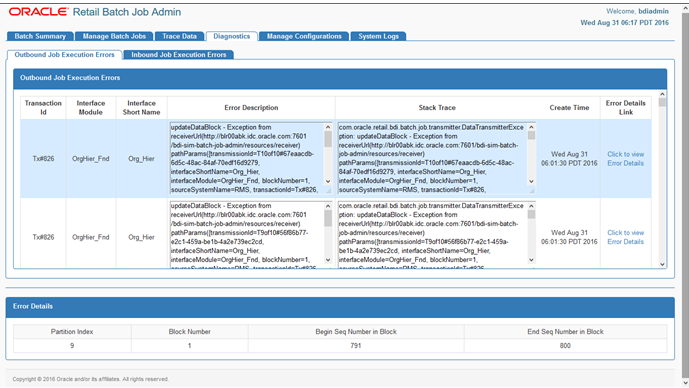Screen dimensions: 689x388
Task: Click OrgHier_Fnd in the first row
Action: coord(91,159)
